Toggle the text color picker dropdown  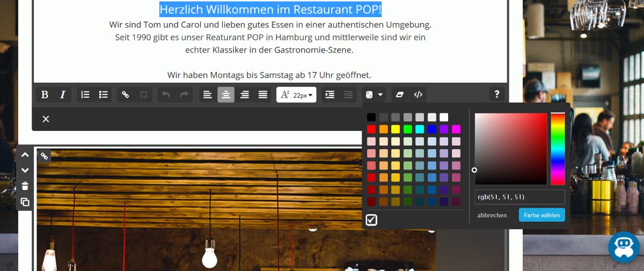(x=374, y=95)
